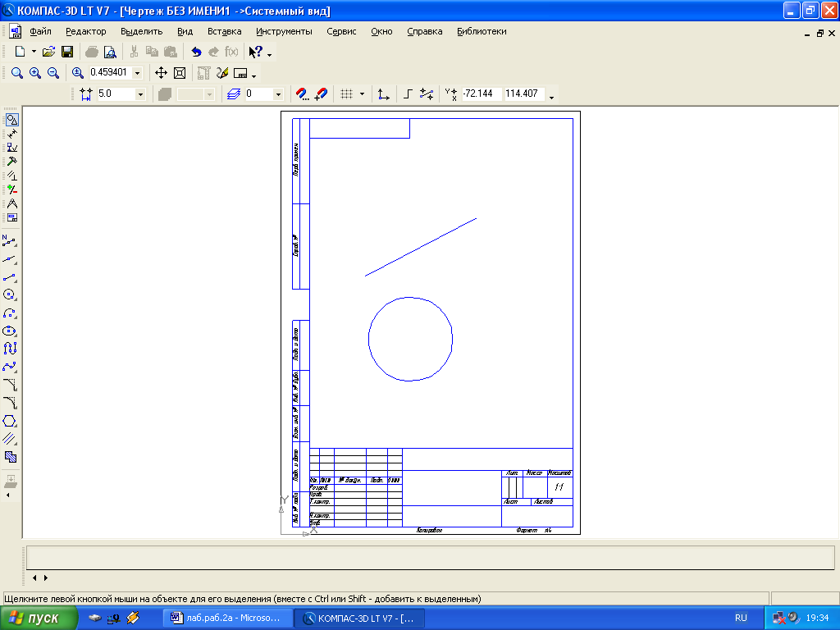This screenshot has height=630, width=840.
Task: Undo the last action
Action: (196, 52)
